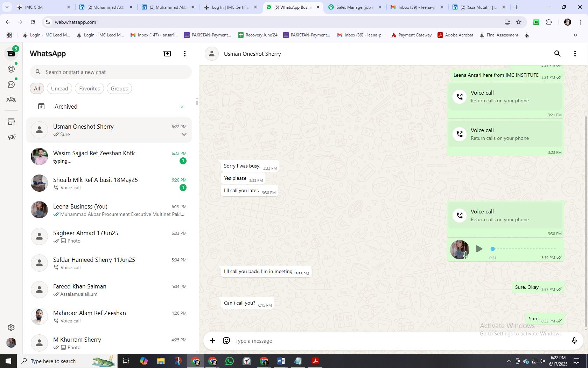Open the conversation three-dot menu
This screenshot has width=588, height=368.
(575, 54)
